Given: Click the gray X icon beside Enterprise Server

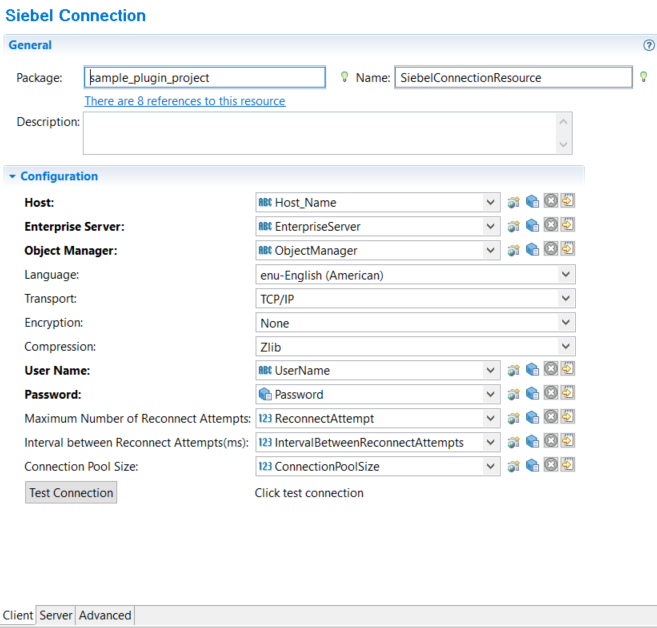Looking at the screenshot, I should coord(551,225).
